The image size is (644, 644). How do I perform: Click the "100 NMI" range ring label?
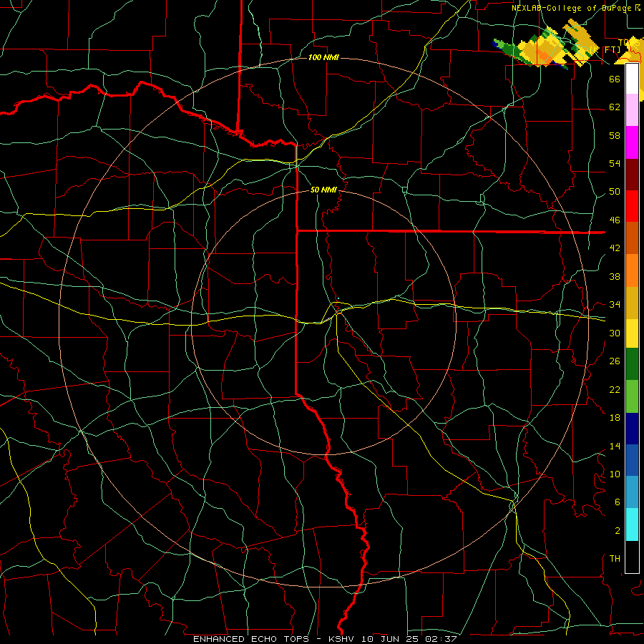[x=323, y=57]
